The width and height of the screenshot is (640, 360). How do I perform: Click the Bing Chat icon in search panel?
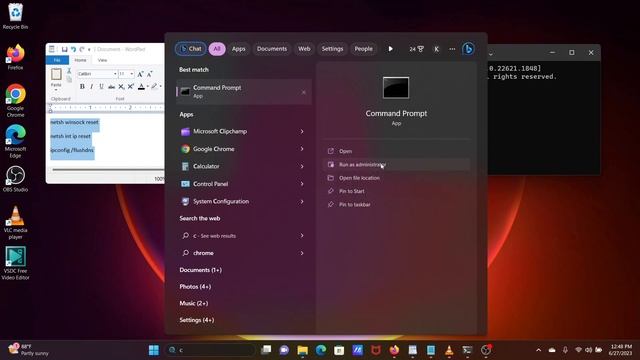click(x=468, y=49)
